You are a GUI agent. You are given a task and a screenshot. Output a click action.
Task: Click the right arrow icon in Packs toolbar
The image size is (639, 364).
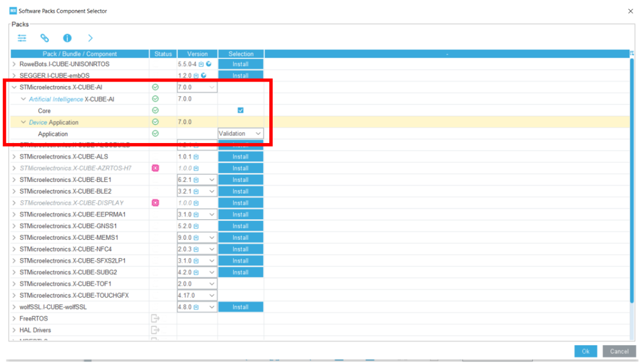[91, 38]
